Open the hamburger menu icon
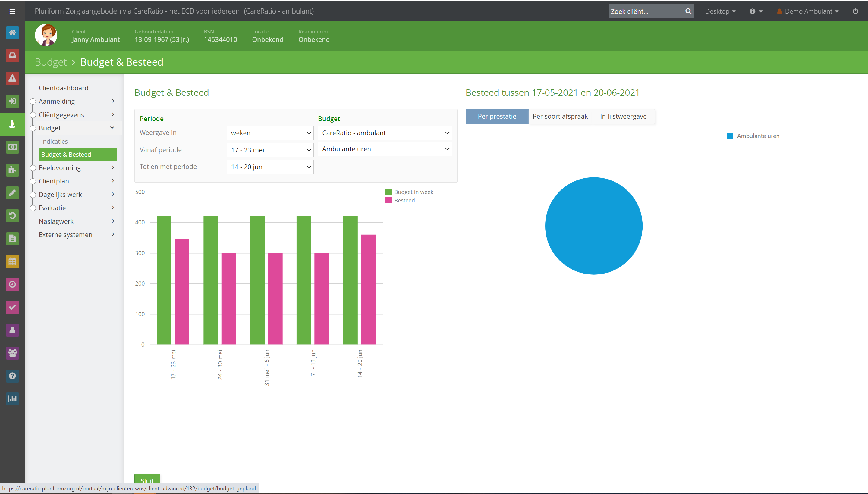 coord(12,11)
